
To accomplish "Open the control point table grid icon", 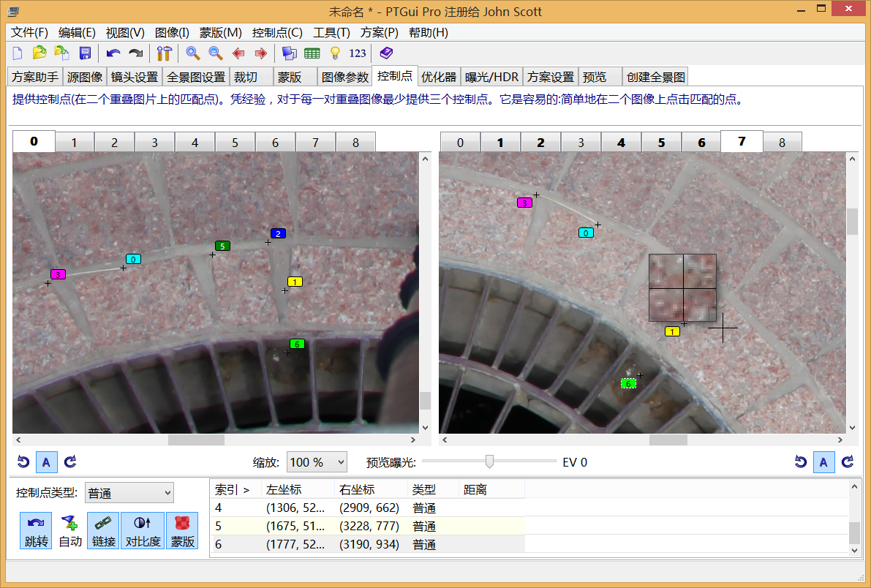I will coord(312,53).
